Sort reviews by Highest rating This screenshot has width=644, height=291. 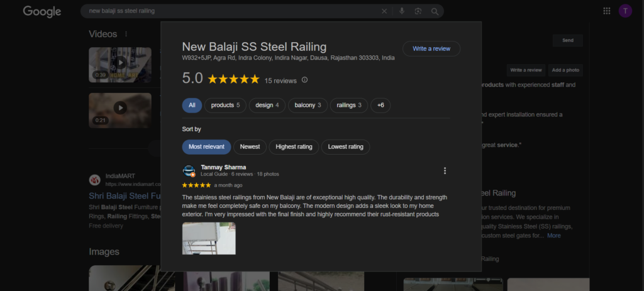tap(294, 147)
